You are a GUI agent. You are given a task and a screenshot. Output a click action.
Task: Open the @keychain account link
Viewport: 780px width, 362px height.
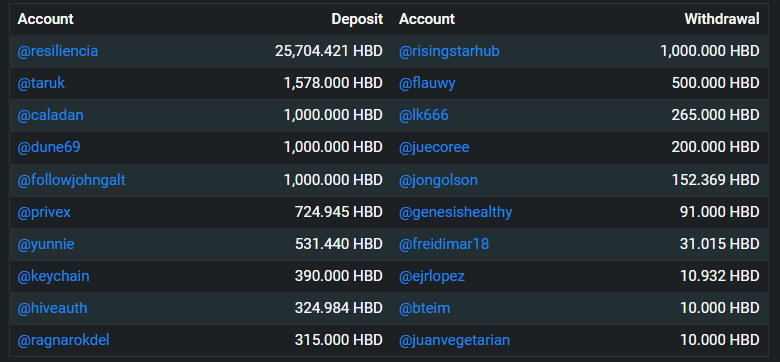coord(53,276)
